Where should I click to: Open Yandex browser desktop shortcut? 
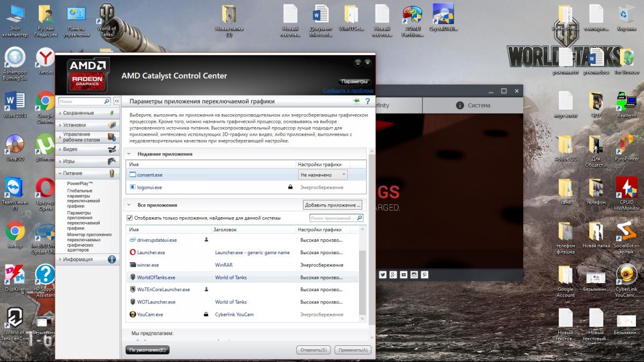45,59
